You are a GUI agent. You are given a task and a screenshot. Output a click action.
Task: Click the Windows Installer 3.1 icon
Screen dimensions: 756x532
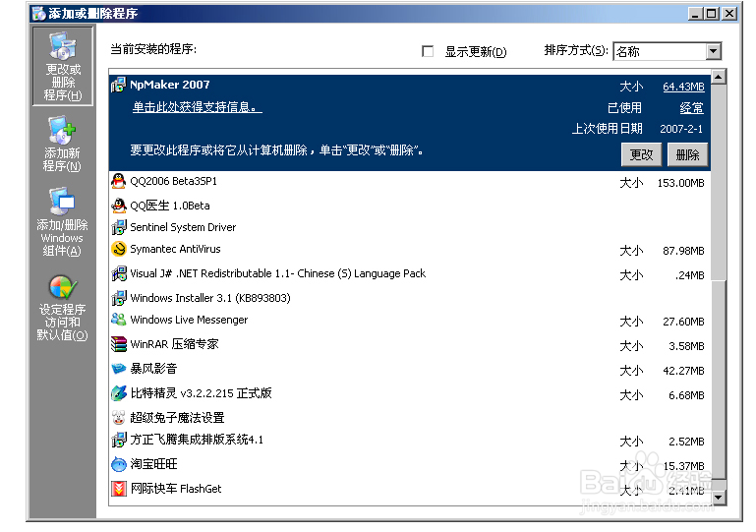[119, 298]
